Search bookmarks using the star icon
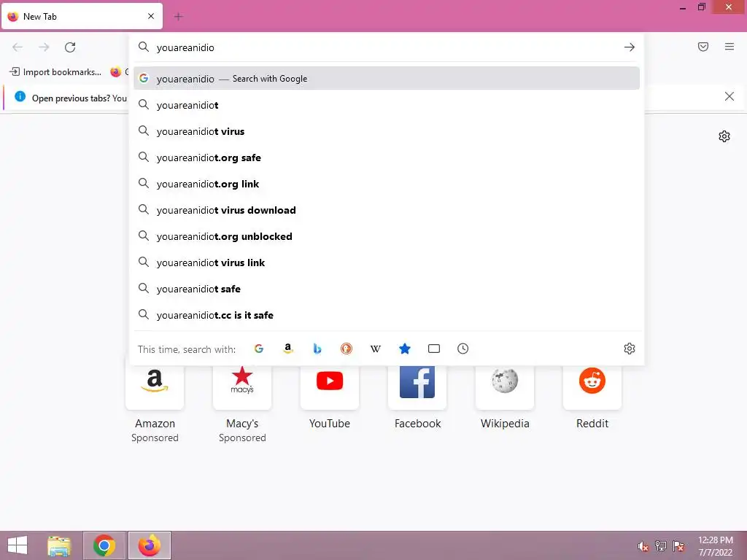The image size is (747, 560). tap(404, 349)
